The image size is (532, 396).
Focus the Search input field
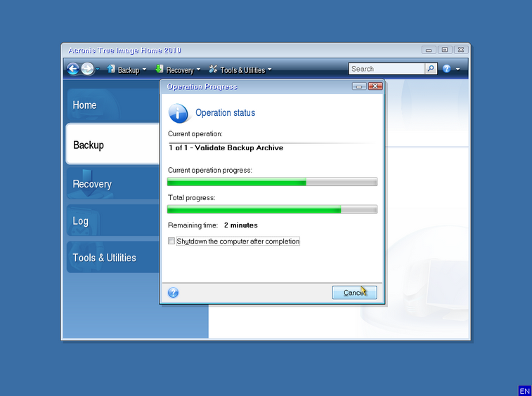point(387,69)
